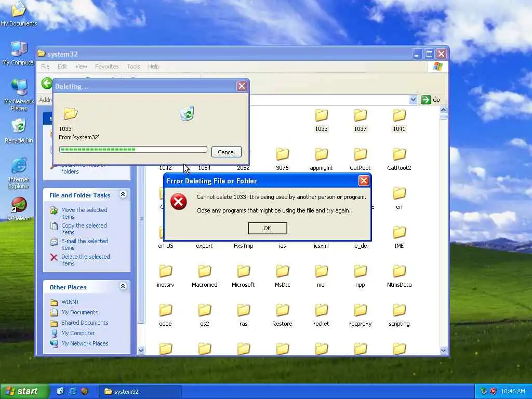This screenshot has height=399, width=532.
Task: Select the Microsoft folder
Action: (243, 276)
